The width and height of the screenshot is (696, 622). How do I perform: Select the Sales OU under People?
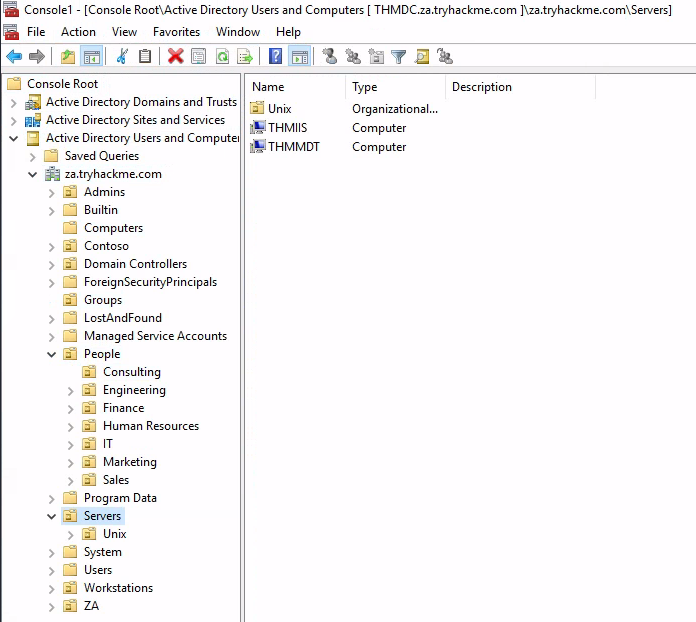coord(116,480)
